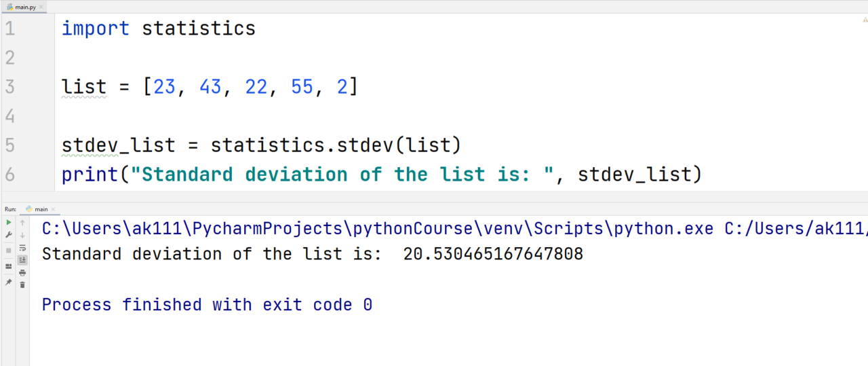The width and height of the screenshot is (868, 366).
Task: Switch to the main Run tab
Action: 41,209
